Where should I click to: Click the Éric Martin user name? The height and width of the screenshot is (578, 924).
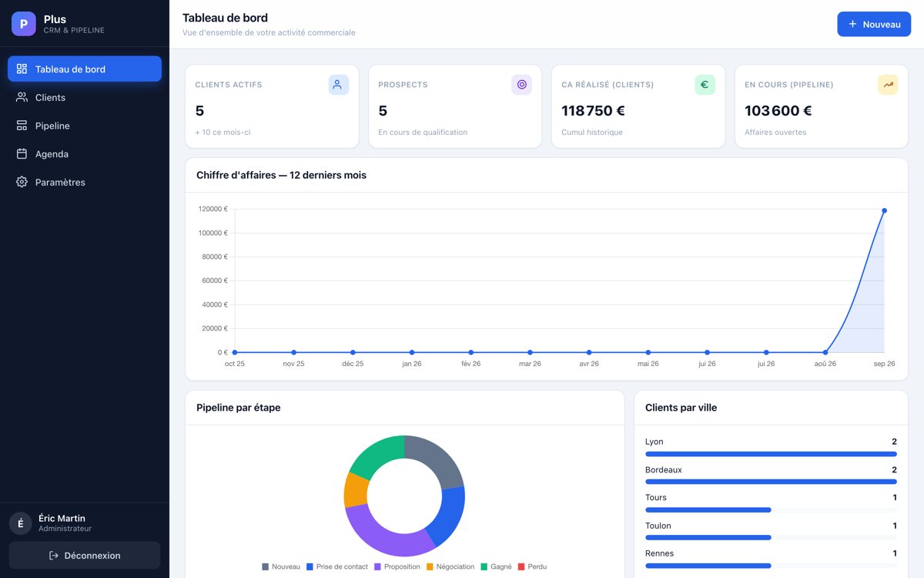click(62, 518)
